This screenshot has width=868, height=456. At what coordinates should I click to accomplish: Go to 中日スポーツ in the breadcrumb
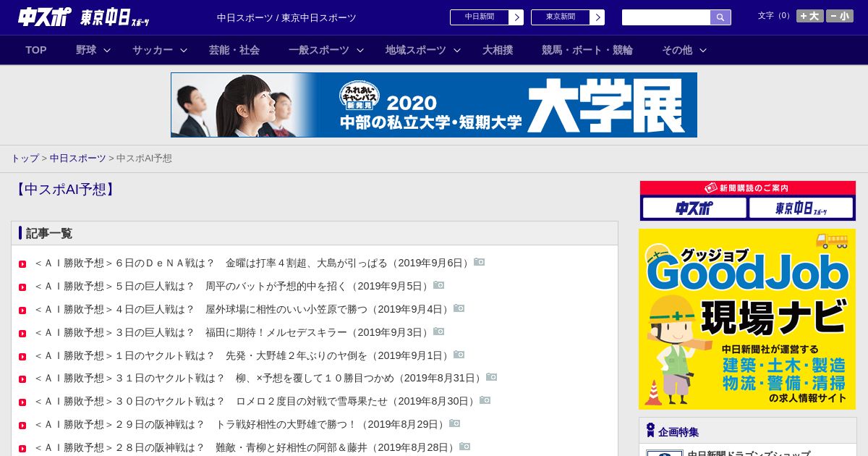tap(78, 158)
